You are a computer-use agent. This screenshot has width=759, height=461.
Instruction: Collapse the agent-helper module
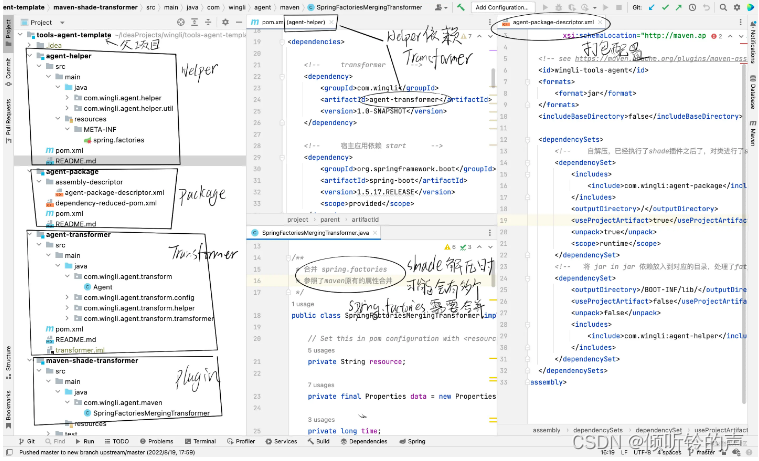(30, 56)
